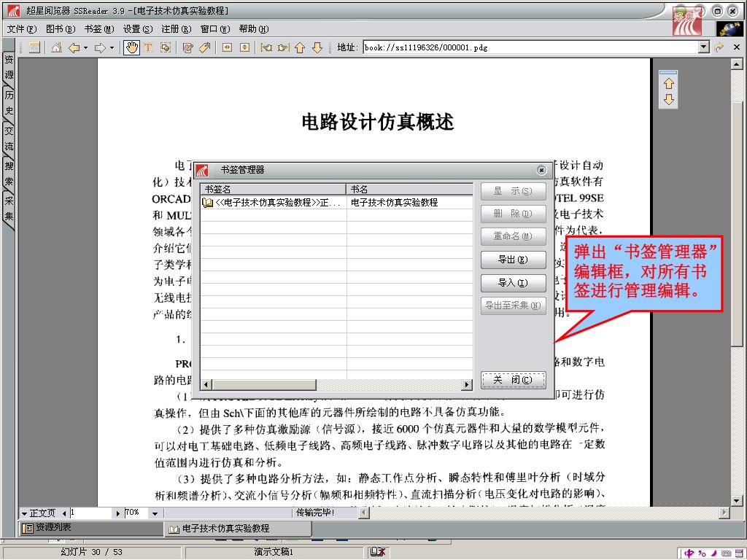
Task: Click floating panel page-down arrow
Action: pos(669,99)
